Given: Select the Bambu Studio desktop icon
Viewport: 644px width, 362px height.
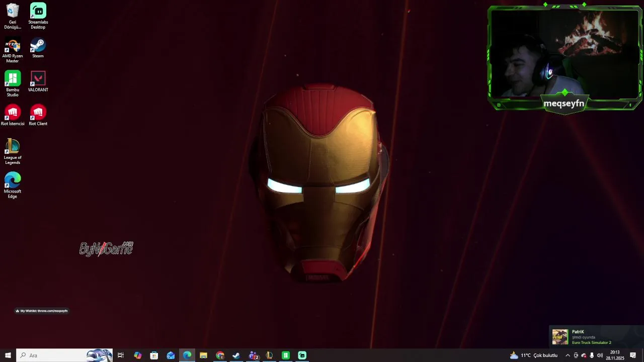Looking at the screenshot, I should point(13,84).
